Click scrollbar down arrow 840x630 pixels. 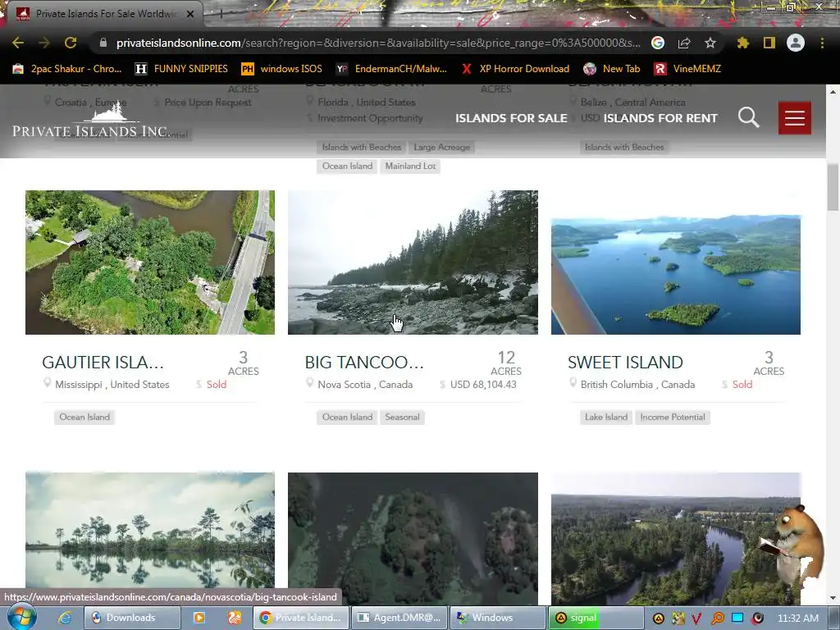[833, 598]
